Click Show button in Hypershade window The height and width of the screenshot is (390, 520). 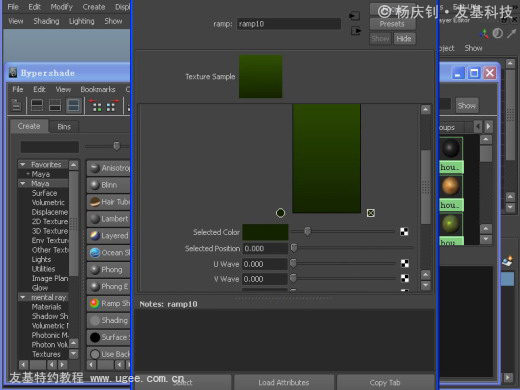[467, 106]
